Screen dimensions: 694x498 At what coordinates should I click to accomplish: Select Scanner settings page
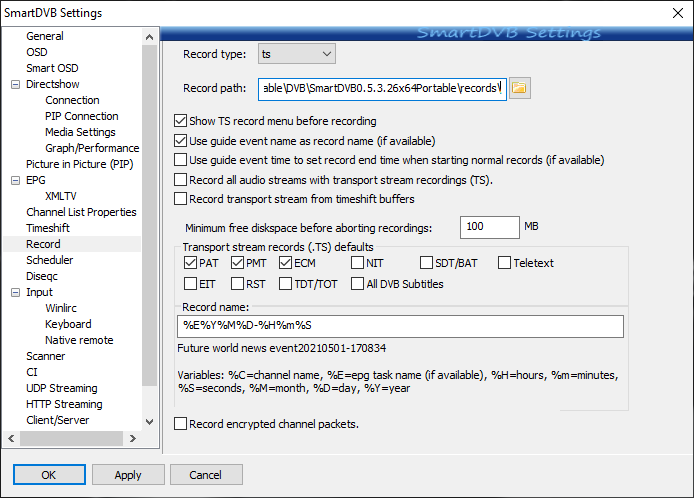coord(46,356)
